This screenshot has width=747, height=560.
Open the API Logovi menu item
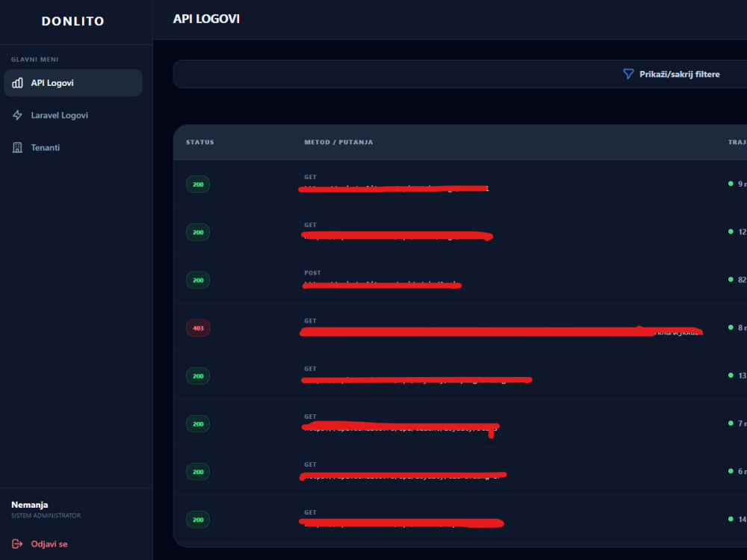[73, 83]
